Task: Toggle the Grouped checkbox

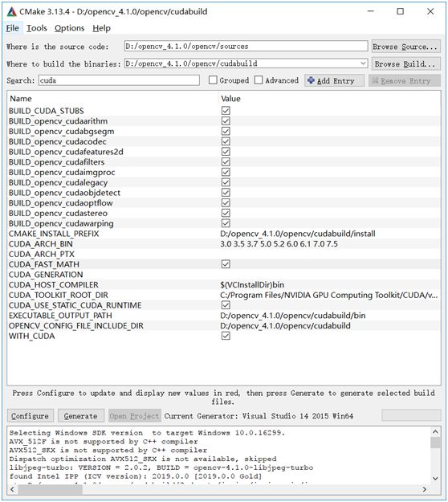Action: (213, 80)
